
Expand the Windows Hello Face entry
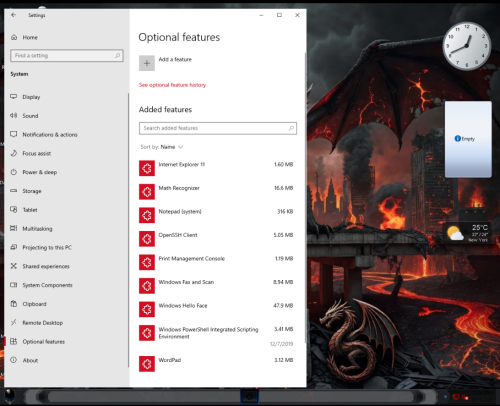click(x=217, y=310)
